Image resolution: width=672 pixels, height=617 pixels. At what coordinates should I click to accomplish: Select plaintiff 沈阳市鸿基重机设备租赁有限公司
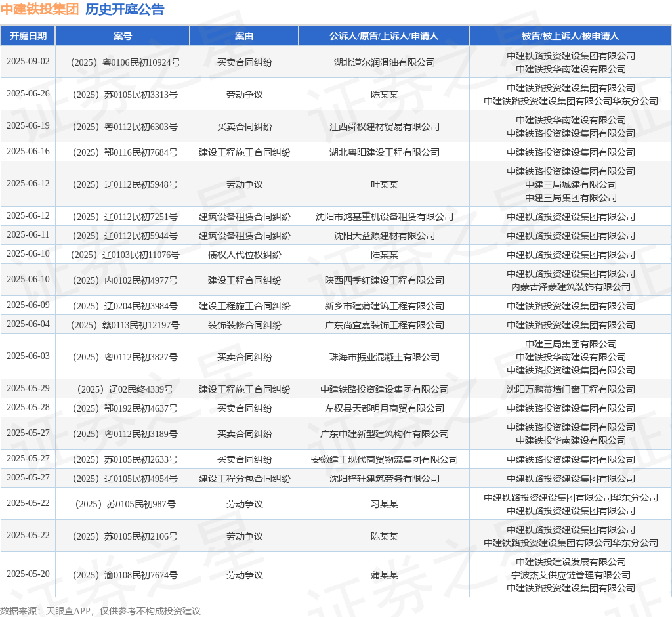384,217
